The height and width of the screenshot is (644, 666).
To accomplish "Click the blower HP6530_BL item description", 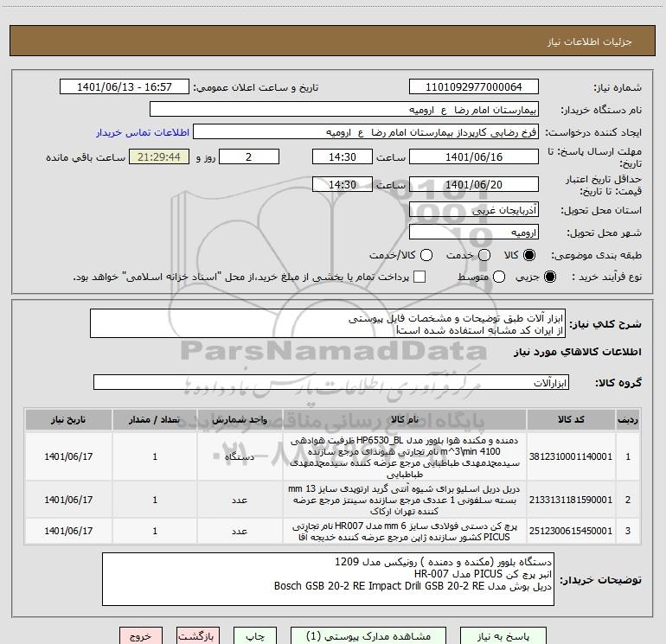I will point(405,456).
